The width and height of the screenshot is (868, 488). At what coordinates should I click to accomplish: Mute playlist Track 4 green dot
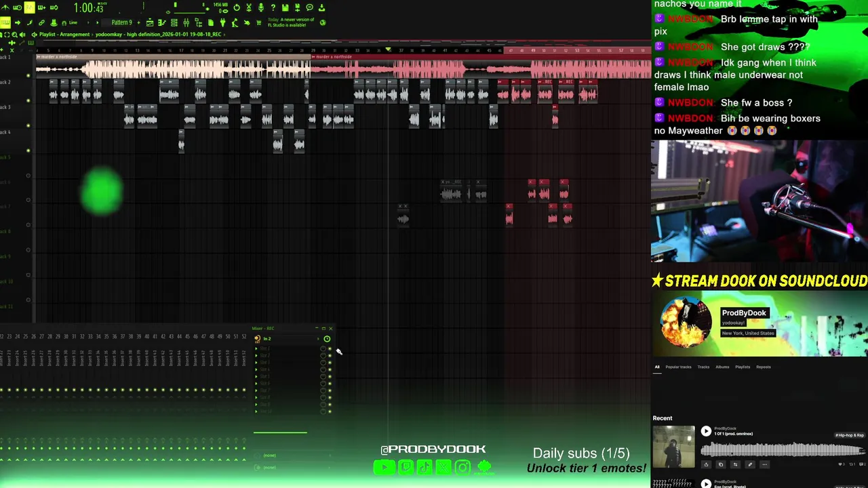(x=28, y=150)
